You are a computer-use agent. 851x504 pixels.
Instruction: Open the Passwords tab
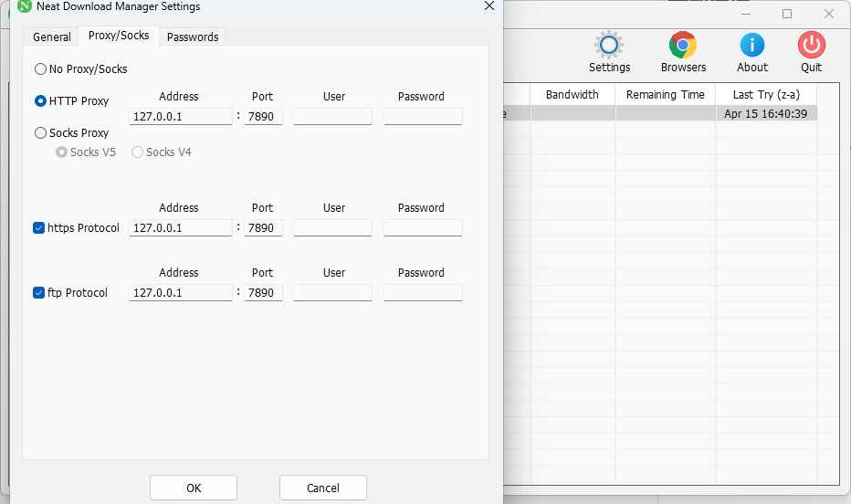pos(193,37)
